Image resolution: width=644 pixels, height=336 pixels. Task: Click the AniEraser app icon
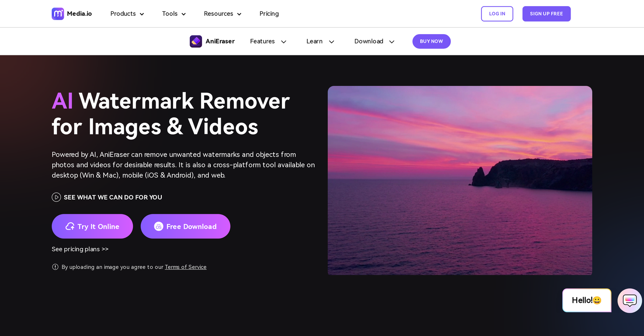point(195,41)
